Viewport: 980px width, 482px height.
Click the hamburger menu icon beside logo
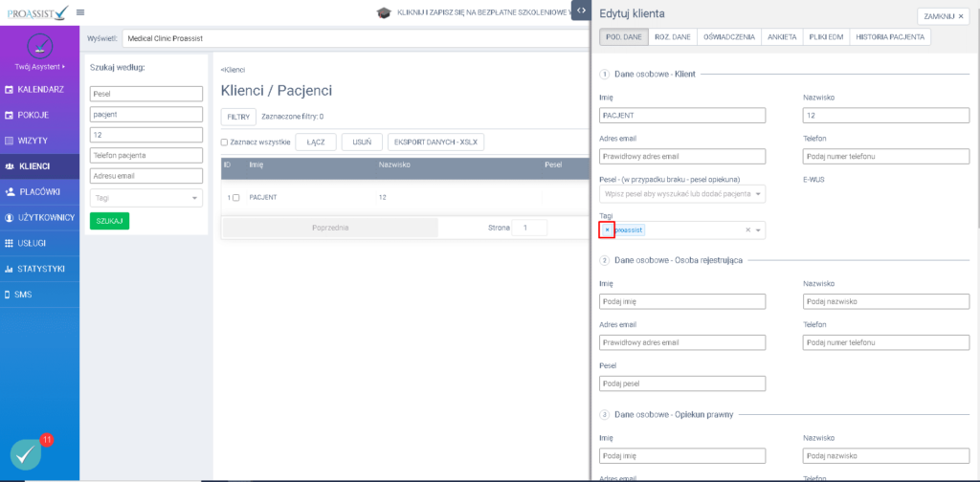(80, 12)
